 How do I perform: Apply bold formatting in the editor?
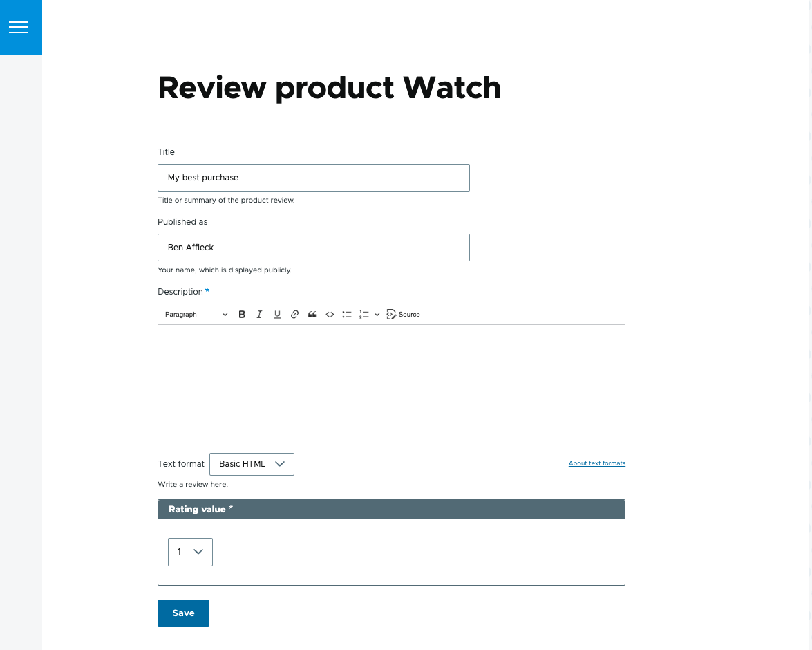coord(242,314)
